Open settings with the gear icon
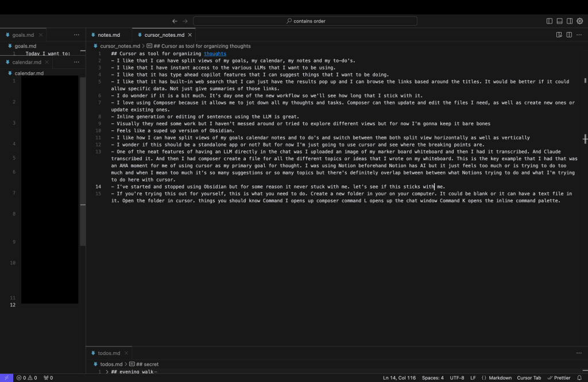 click(579, 21)
